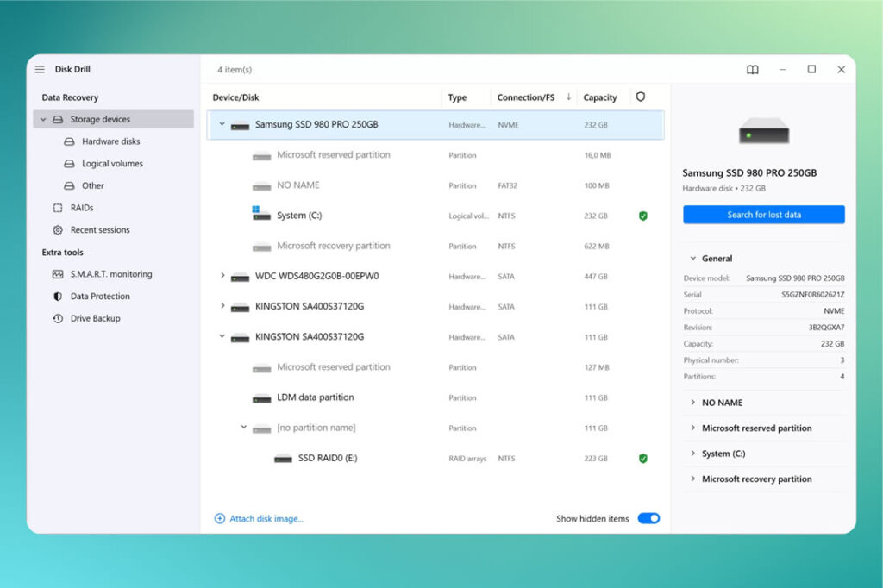
Task: Open the knowledge base book icon
Action: 752,69
